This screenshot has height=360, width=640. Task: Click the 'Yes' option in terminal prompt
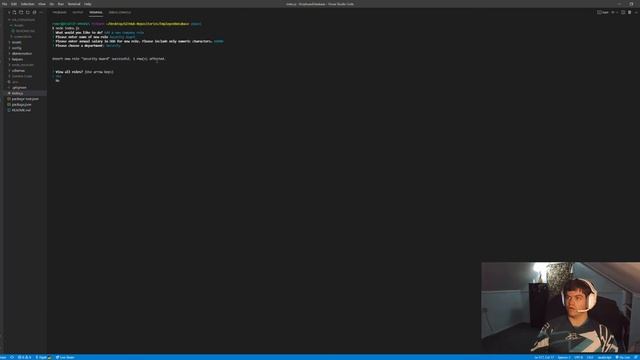58,76
